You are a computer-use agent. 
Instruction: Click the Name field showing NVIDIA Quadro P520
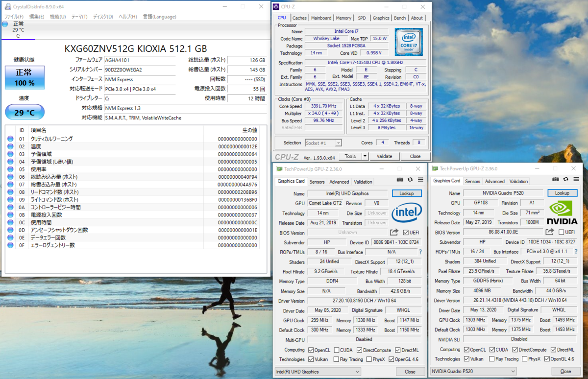[503, 193]
